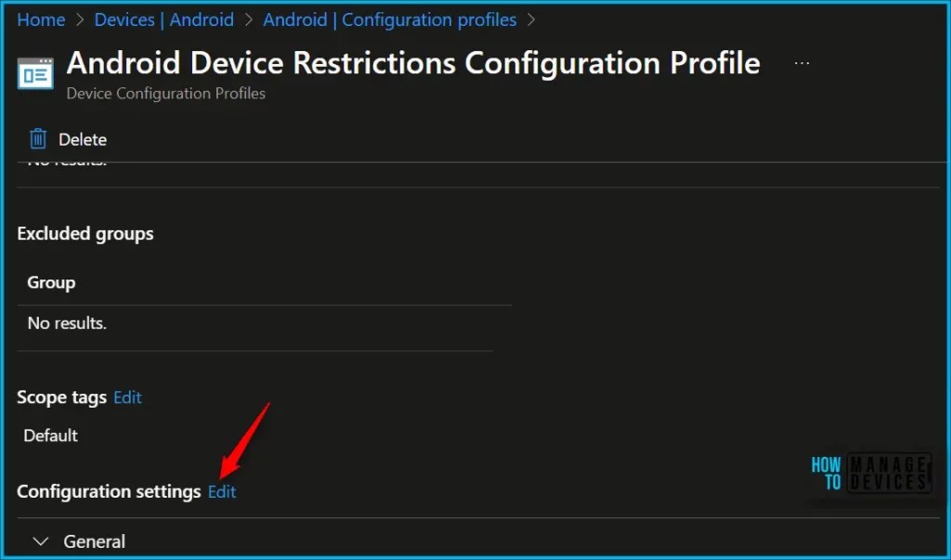Click the General section chevron

[40, 540]
